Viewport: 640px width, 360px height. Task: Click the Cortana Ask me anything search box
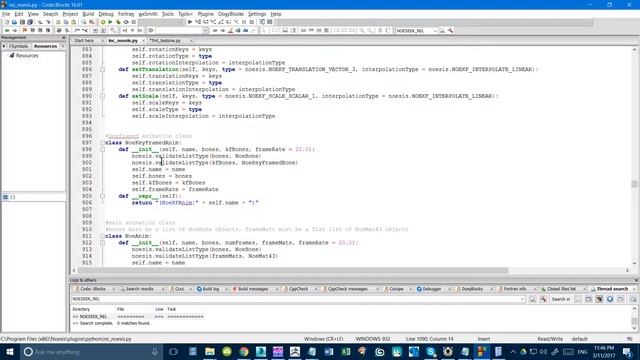pyautogui.click(x=91, y=352)
